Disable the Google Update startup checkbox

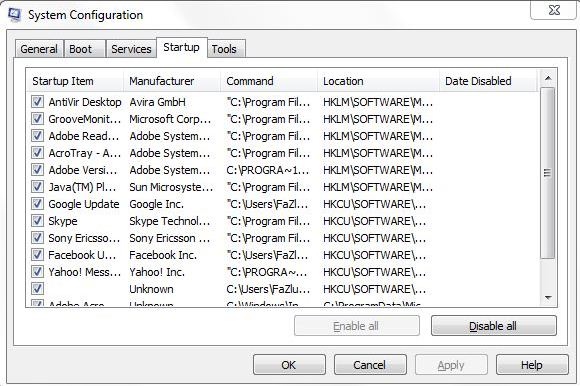coord(37,204)
